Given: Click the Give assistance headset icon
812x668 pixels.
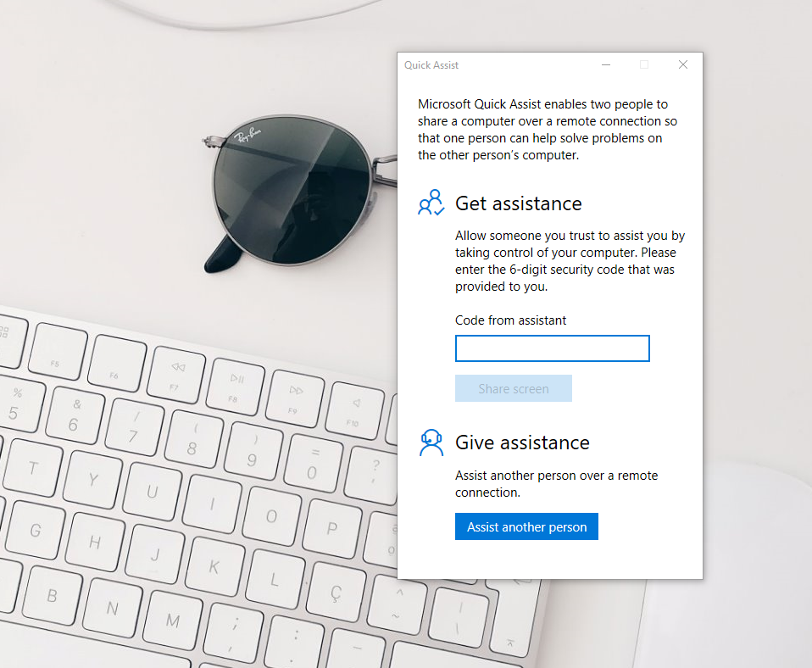Looking at the screenshot, I should pyautogui.click(x=431, y=443).
